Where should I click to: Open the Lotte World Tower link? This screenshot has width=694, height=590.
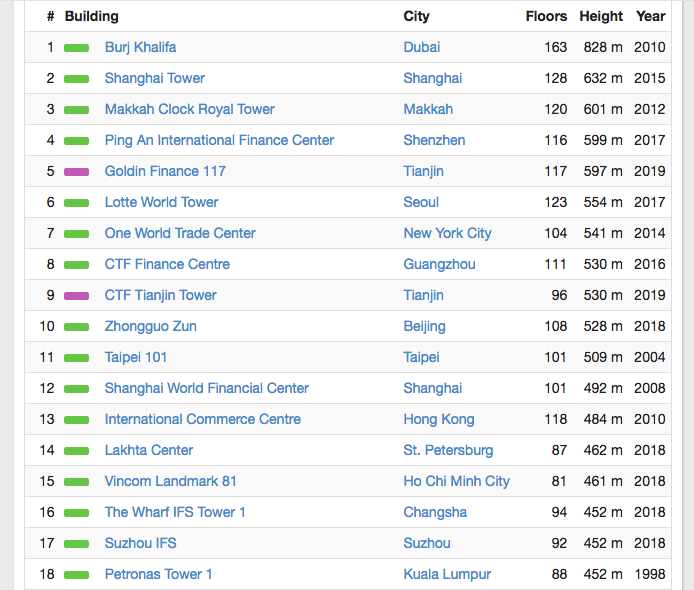tap(161, 202)
